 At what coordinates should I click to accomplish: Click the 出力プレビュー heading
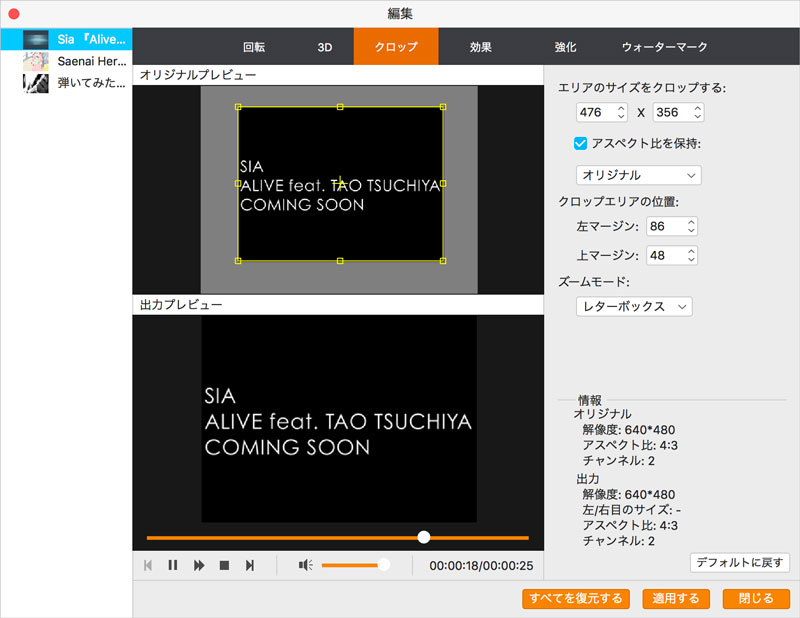click(181, 305)
